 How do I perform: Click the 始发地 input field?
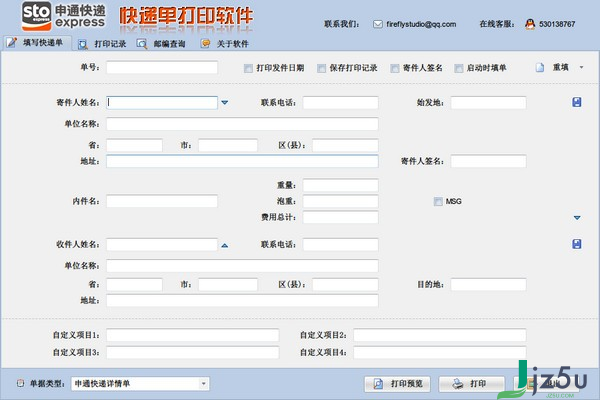pos(488,103)
